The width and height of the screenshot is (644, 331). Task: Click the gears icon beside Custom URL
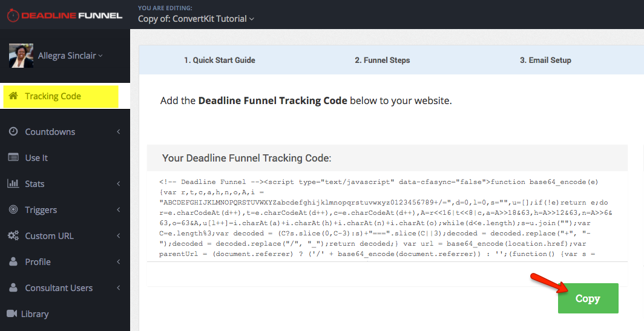13,235
